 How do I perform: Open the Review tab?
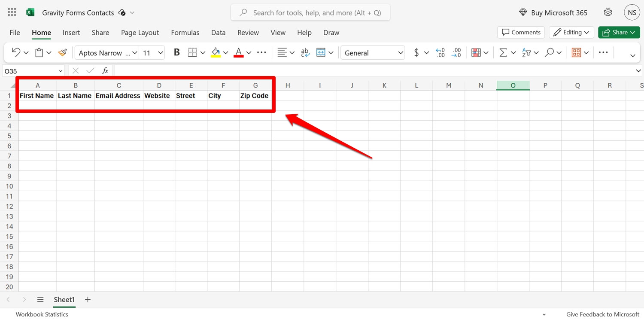point(248,33)
